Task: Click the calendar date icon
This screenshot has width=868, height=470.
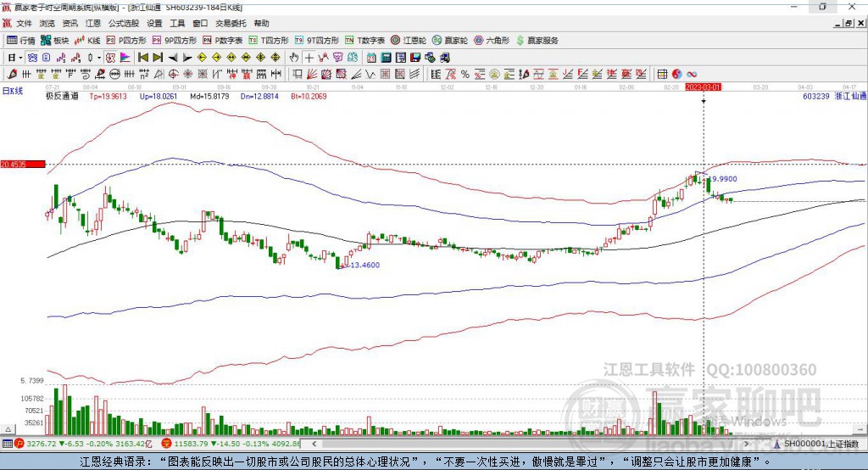Action: pos(371,58)
